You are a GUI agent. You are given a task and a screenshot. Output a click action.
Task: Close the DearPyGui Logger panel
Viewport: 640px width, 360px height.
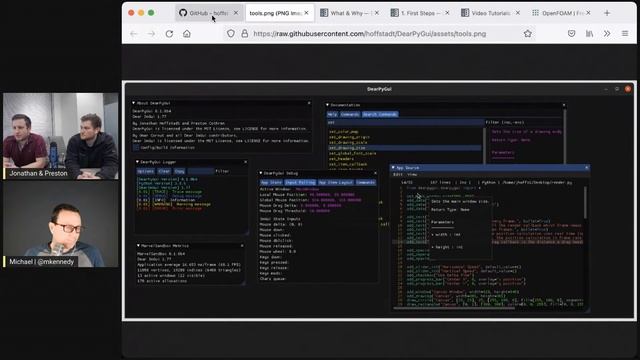(x=245, y=162)
